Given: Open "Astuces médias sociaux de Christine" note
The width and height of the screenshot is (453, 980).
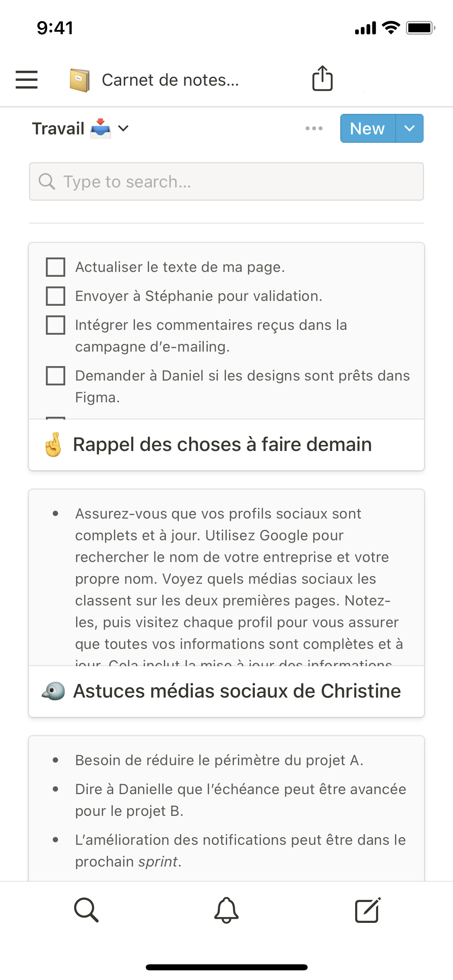Looking at the screenshot, I should click(x=237, y=691).
